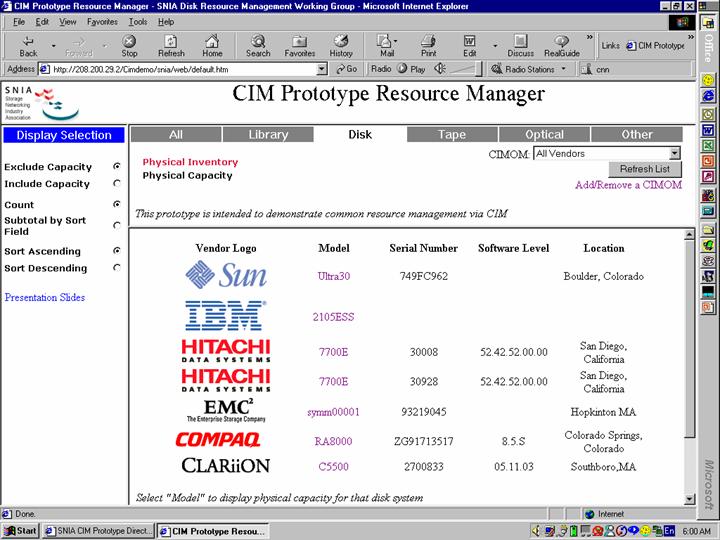Image resolution: width=720 pixels, height=540 pixels.
Task: Select Sort Ascending radio button
Action: pos(117,251)
